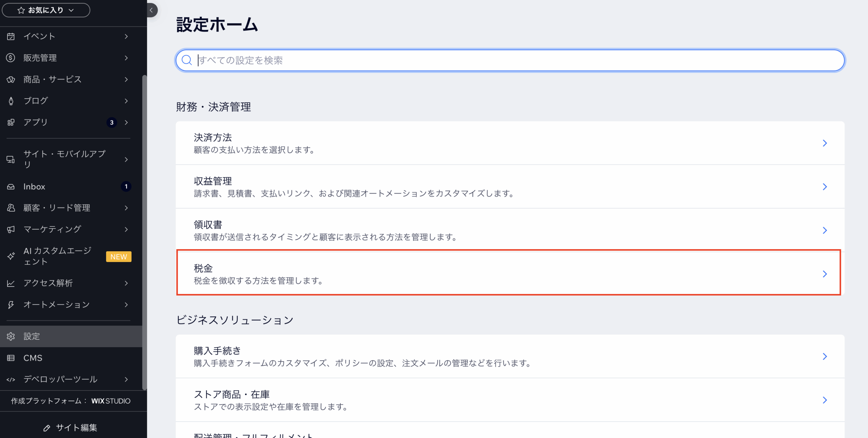
Task: Open the ブログ pen icon
Action: 11,101
